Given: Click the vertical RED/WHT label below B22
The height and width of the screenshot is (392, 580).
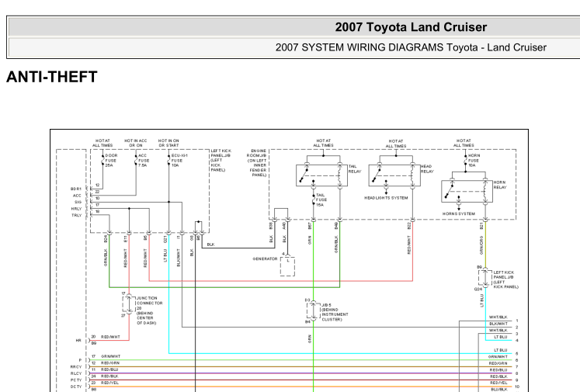Looking at the screenshot, I should (x=409, y=245).
